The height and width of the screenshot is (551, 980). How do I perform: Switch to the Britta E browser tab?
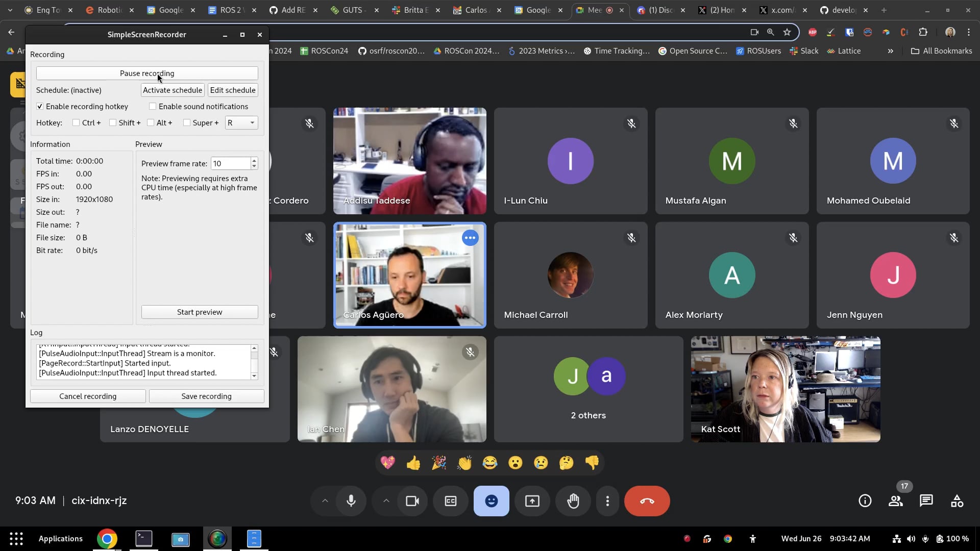click(416, 10)
